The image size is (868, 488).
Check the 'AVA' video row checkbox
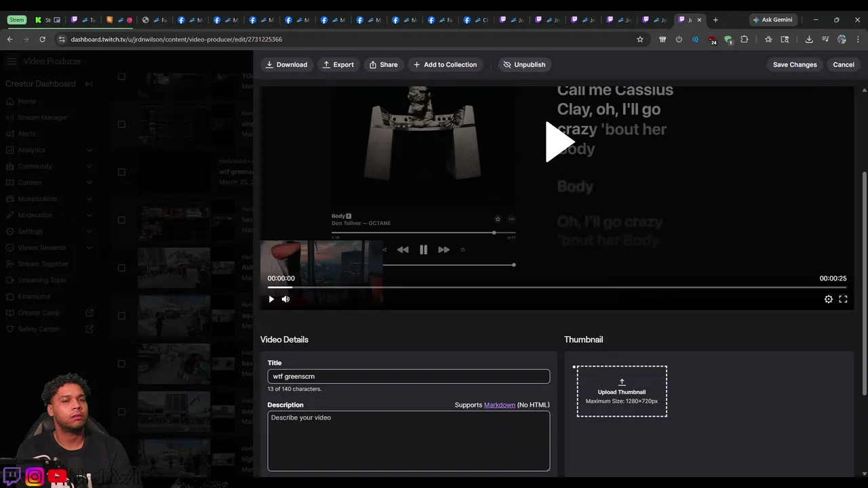[x=121, y=268]
